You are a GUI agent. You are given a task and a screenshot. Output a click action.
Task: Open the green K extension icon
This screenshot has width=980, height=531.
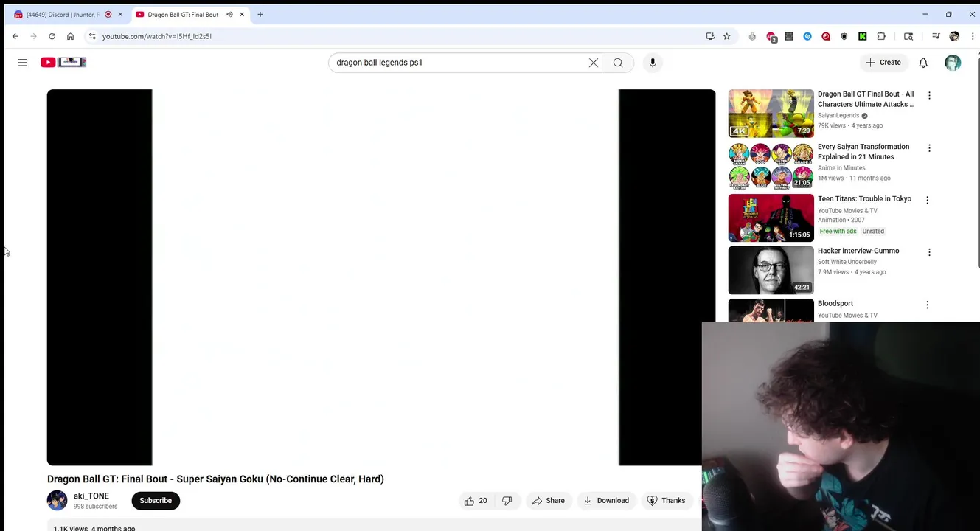[x=863, y=36]
